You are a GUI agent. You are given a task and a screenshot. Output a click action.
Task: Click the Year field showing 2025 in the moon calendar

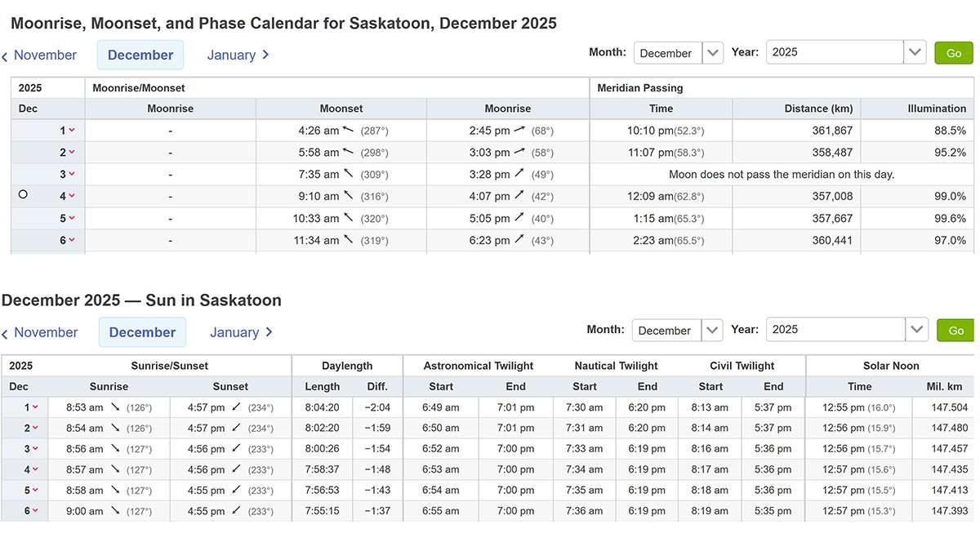(x=835, y=52)
